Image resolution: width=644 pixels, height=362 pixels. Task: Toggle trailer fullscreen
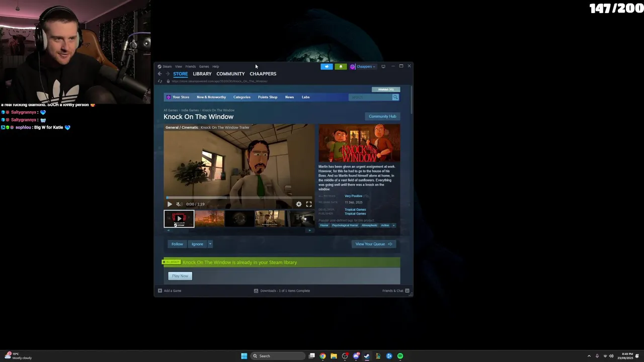[309, 204]
